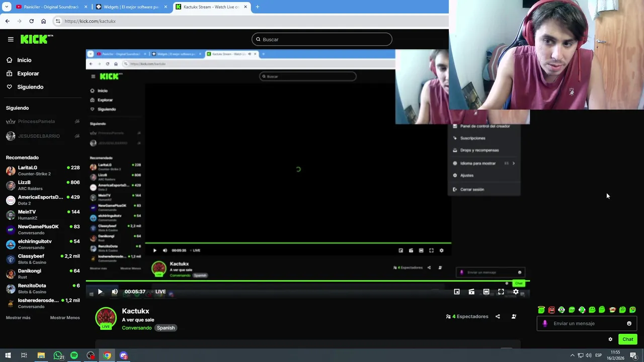
Task: Mute the stream with the volume icon
Action: pos(115,292)
